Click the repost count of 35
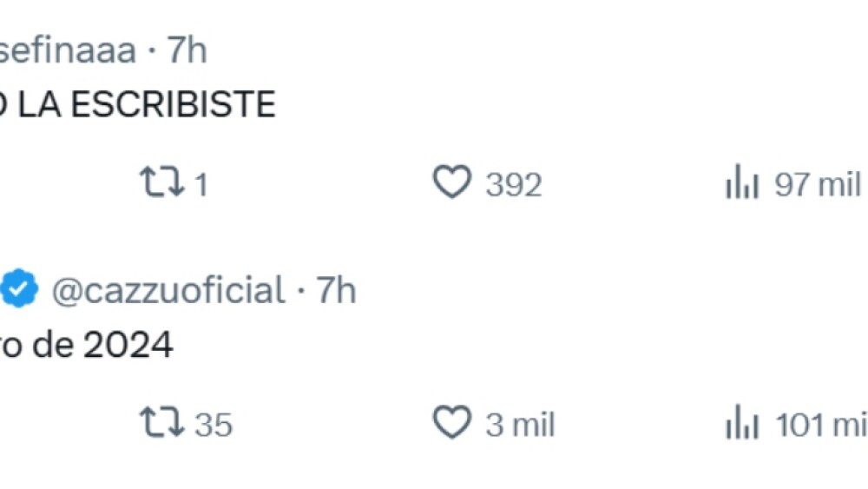The image size is (868, 489). [x=214, y=425]
